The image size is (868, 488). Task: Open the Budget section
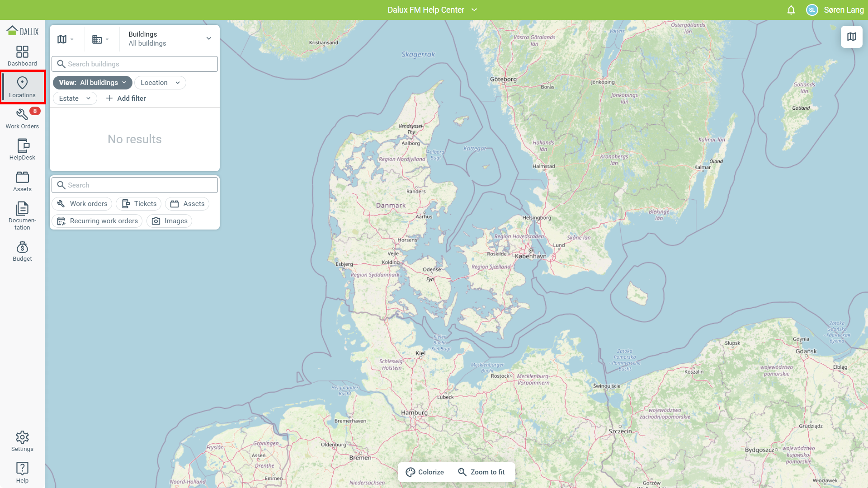click(x=22, y=251)
